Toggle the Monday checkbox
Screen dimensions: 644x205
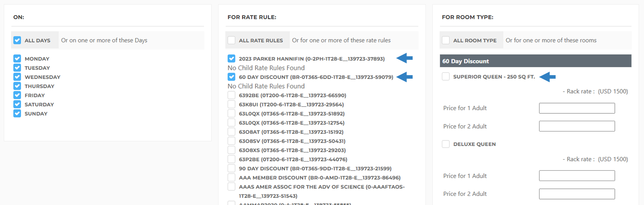point(17,59)
